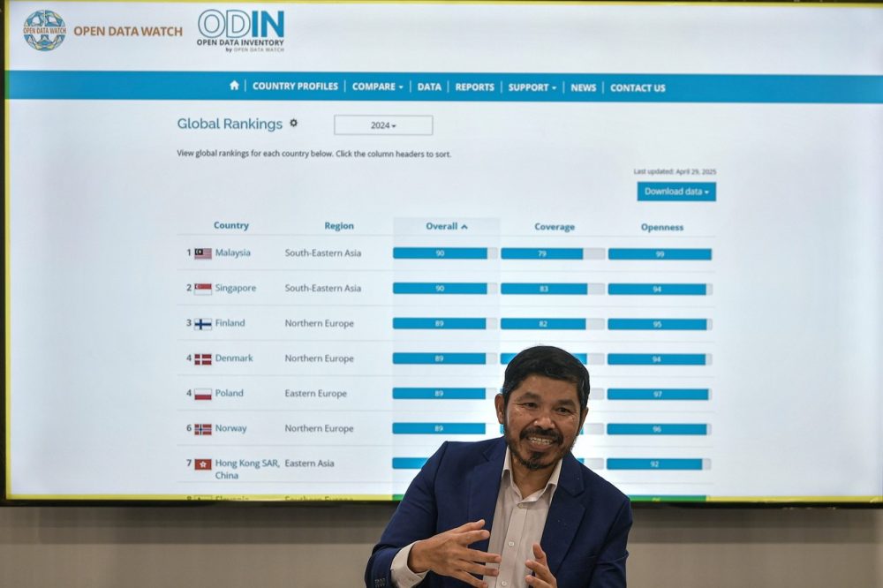Click Malaysia's Coverage score bar of 79

click(553, 254)
